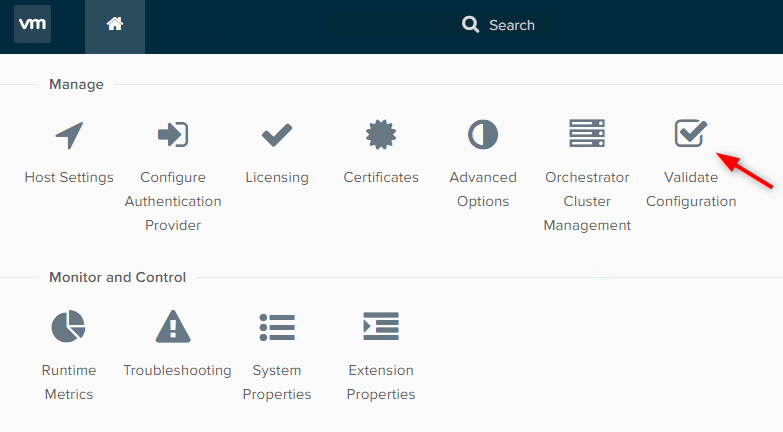Open the Validate Configuration checkbox icon
The height and width of the screenshot is (432, 783).
691,133
